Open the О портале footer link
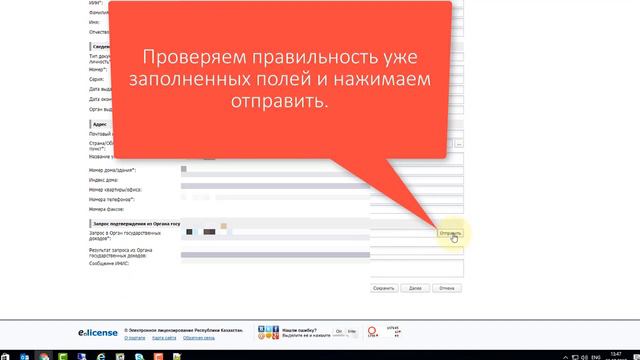The image size is (640, 360). tap(135, 338)
